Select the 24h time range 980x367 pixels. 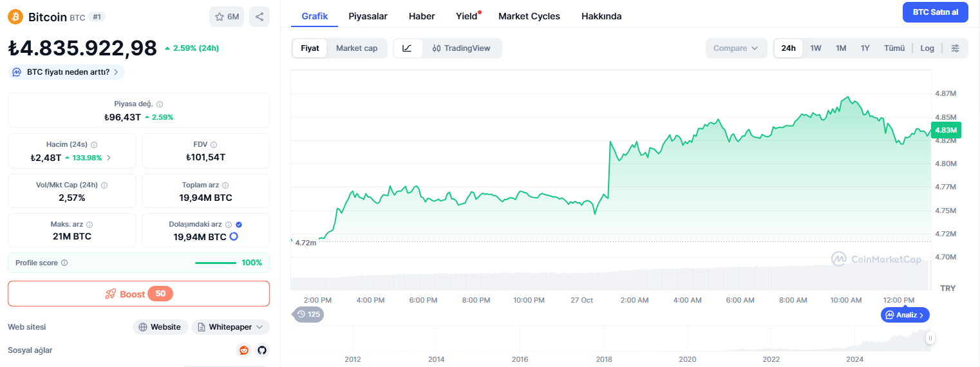[x=788, y=48]
